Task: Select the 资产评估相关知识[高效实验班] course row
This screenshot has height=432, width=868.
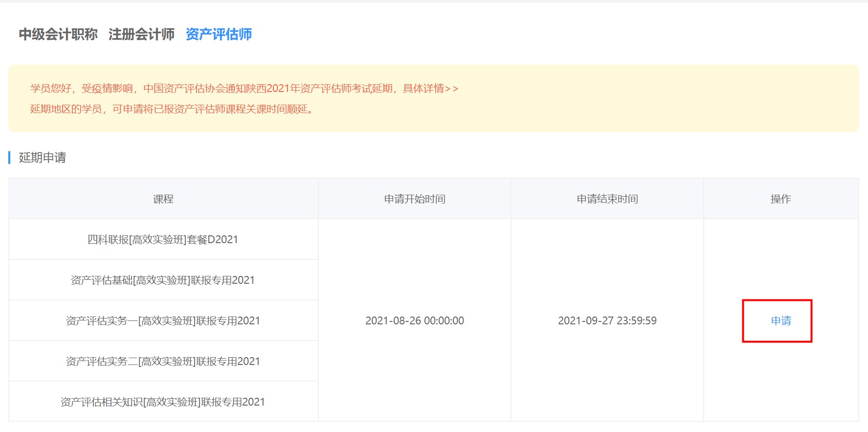Action: pyautogui.click(x=163, y=402)
